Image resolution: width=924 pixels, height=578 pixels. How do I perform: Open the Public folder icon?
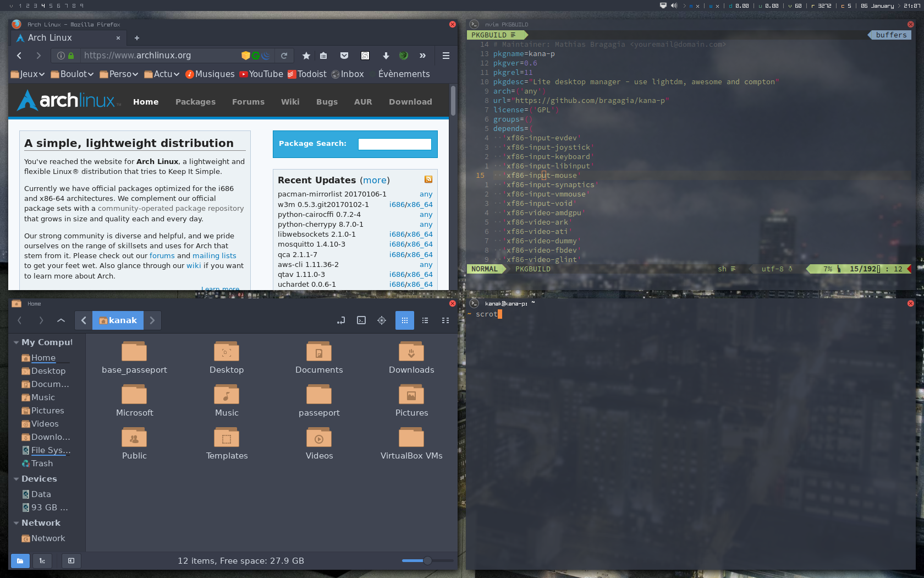pos(134,438)
